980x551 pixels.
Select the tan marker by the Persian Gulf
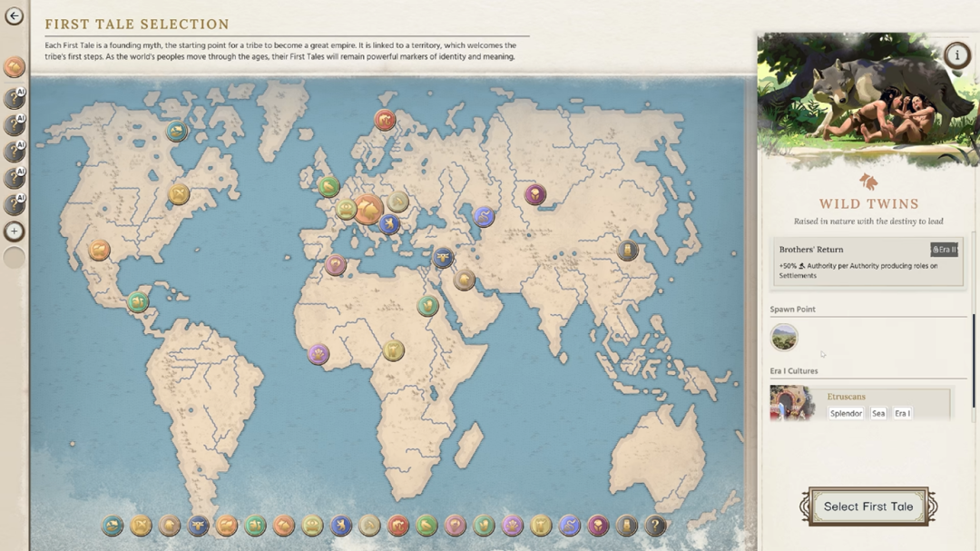[464, 280]
